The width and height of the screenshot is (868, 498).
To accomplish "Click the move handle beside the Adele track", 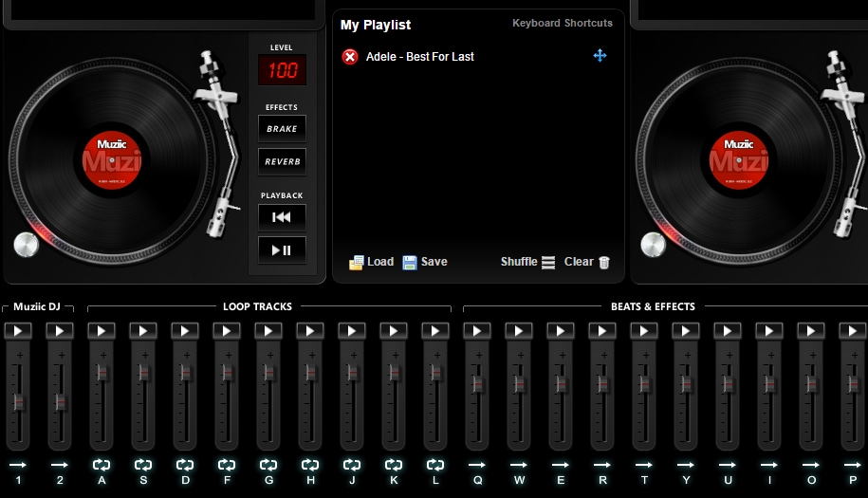I will tap(600, 56).
